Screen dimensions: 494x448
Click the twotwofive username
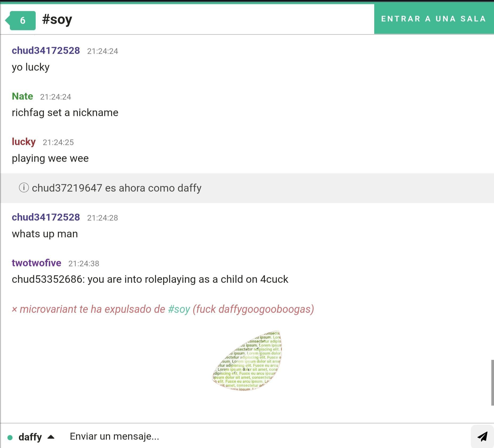pyautogui.click(x=36, y=263)
